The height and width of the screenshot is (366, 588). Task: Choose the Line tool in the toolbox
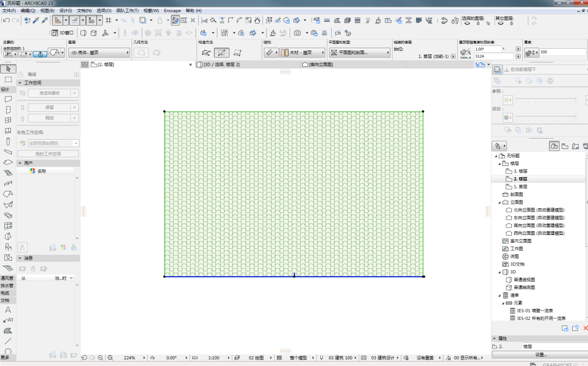8,341
